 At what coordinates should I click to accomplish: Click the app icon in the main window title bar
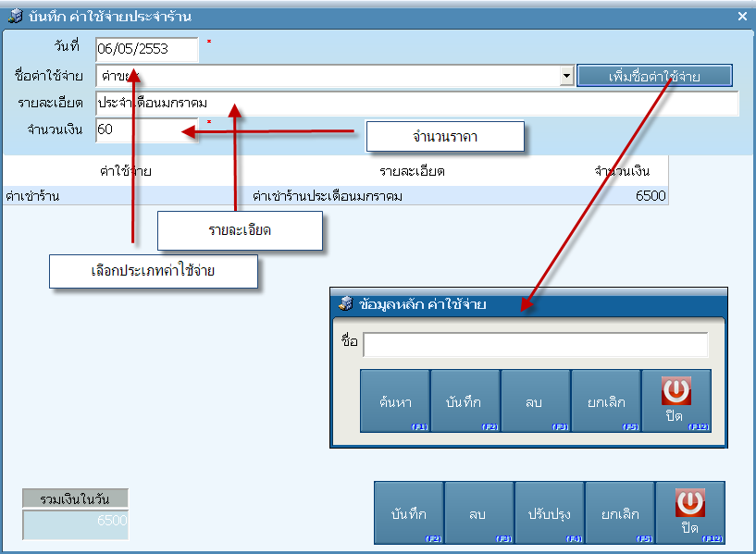(x=15, y=17)
